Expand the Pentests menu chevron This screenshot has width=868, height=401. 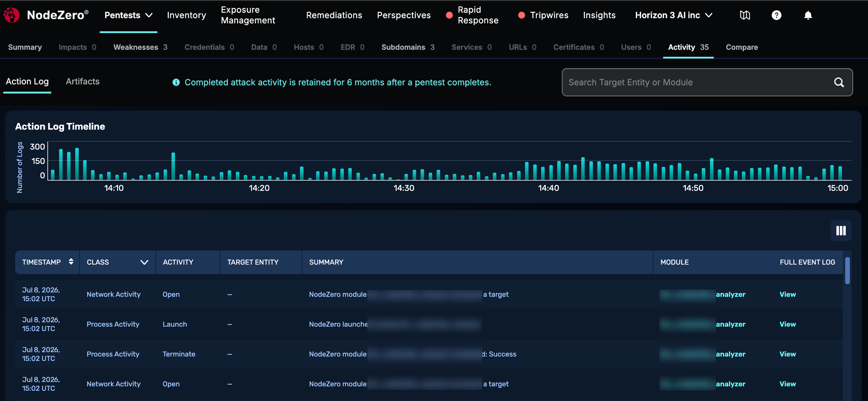[149, 15]
